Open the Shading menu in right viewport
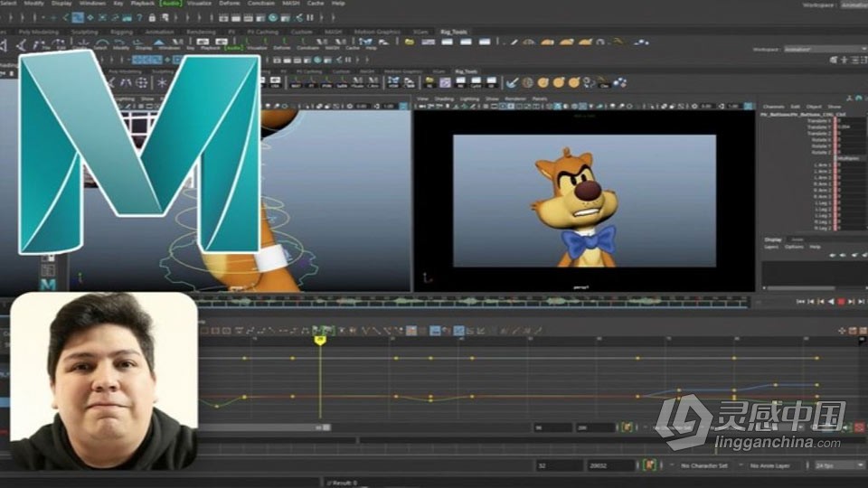Screen dimensions: 868x488 [444, 99]
